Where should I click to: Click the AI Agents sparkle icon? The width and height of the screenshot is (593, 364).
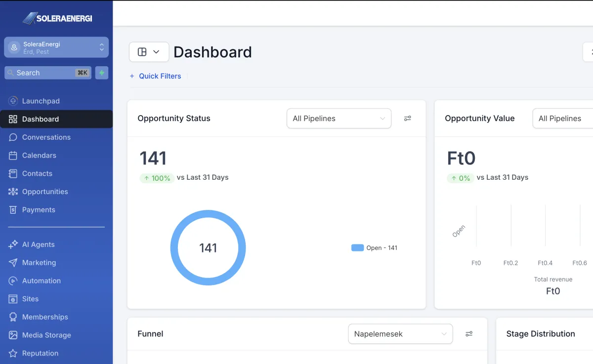tap(13, 244)
